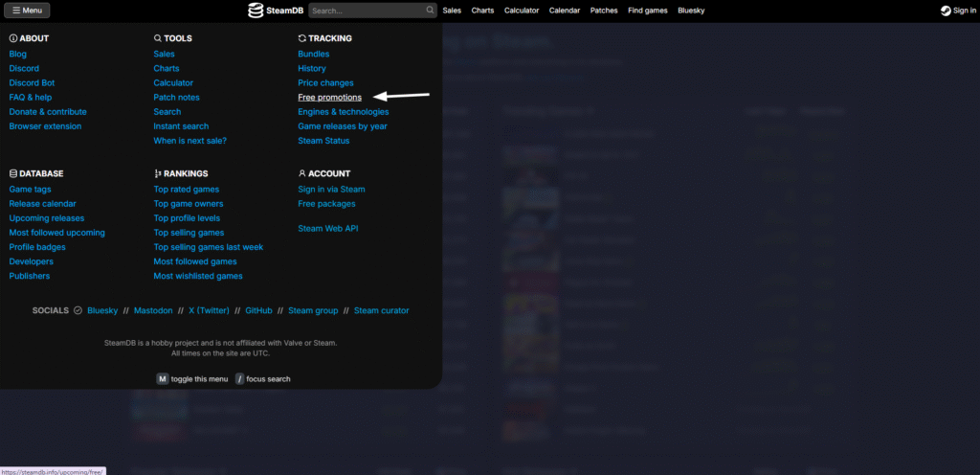Open Bluesky in top navigation

point(691,11)
